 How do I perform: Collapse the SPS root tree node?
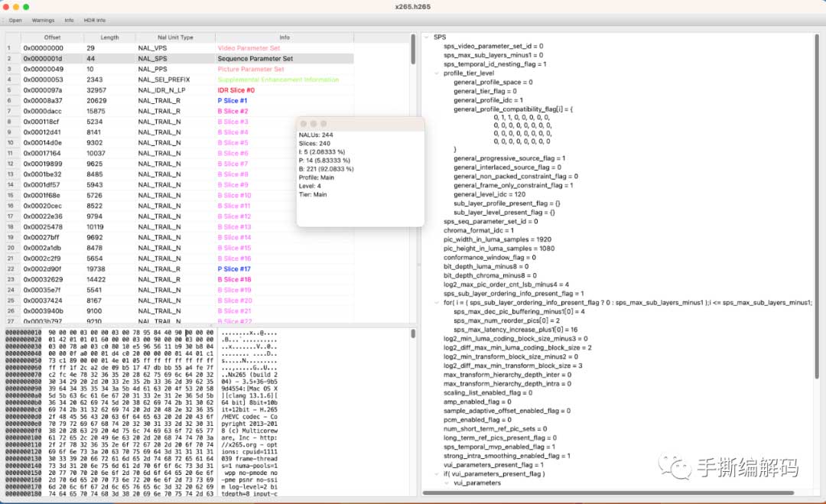pos(427,37)
